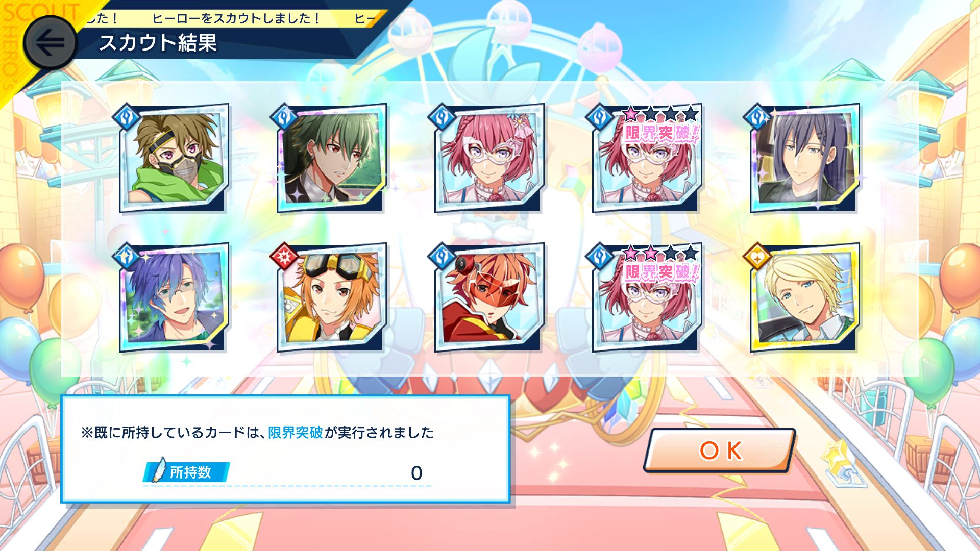Open the green-haired hero card
The image size is (980, 551).
332,158
